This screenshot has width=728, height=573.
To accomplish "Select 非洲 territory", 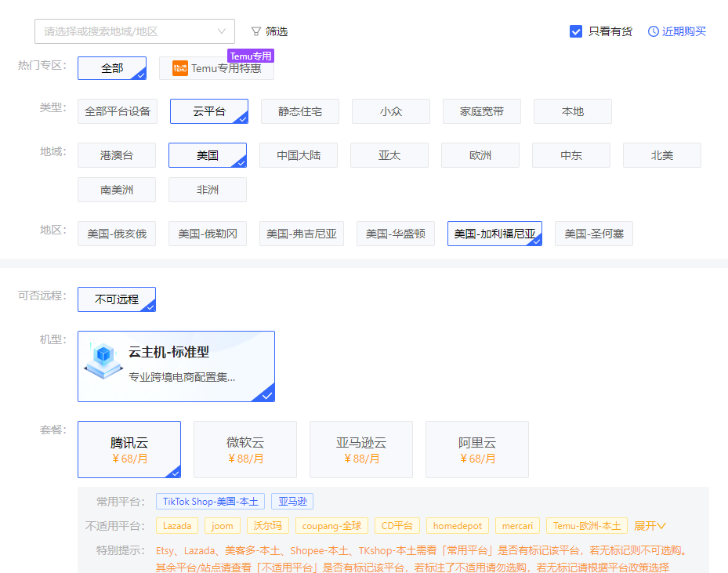I will [x=208, y=190].
